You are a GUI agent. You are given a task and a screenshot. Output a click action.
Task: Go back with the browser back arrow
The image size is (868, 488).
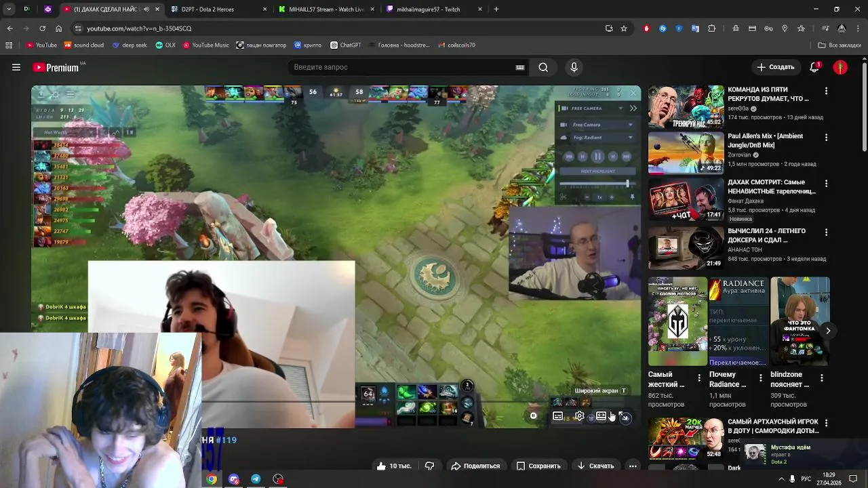9,28
